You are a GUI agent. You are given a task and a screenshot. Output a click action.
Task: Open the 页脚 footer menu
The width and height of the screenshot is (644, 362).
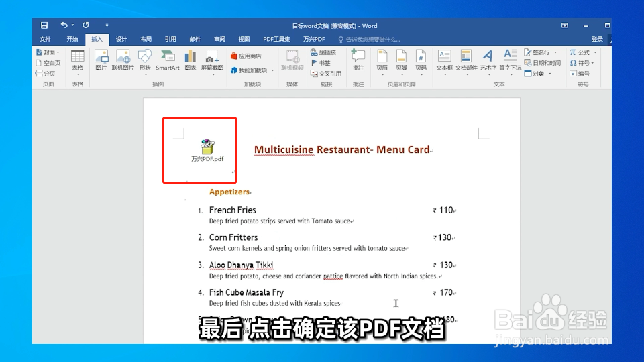pyautogui.click(x=401, y=62)
